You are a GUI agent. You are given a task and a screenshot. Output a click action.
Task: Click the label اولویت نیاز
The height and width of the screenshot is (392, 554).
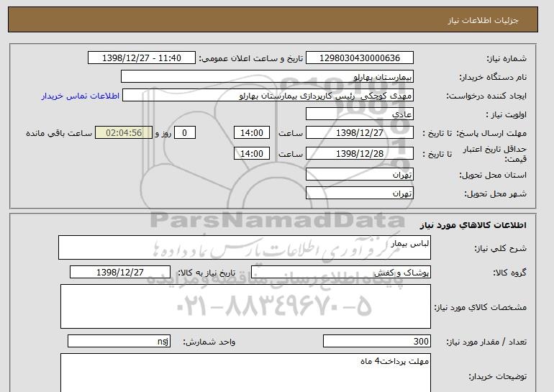507,114
